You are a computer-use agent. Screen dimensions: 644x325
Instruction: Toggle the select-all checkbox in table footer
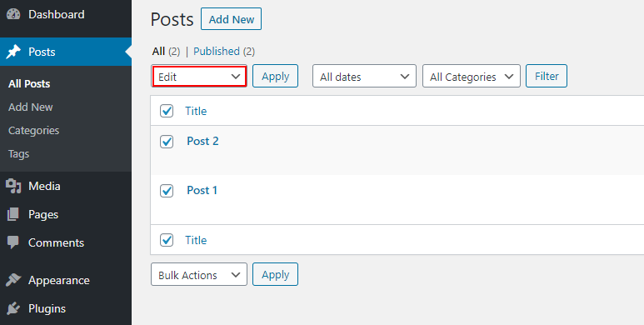(x=167, y=240)
